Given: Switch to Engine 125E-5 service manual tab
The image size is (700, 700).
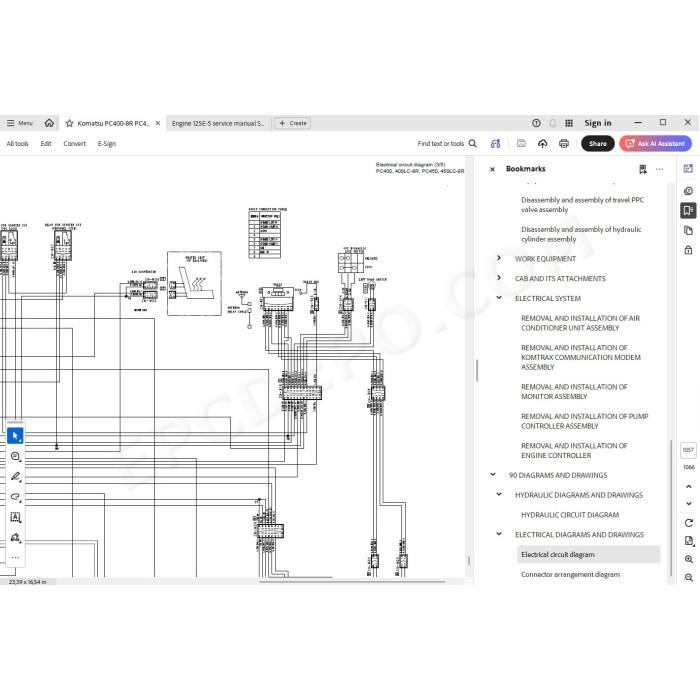Looking at the screenshot, I should tap(218, 123).
